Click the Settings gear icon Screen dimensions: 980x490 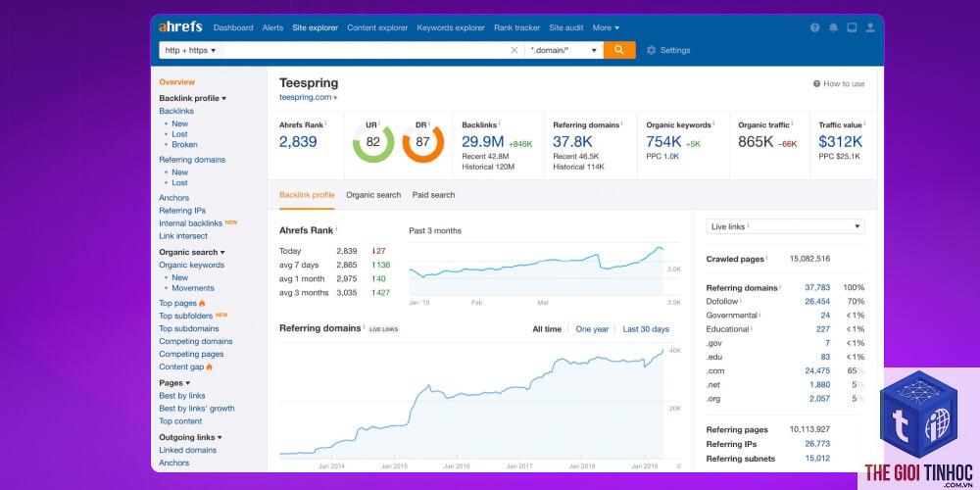tap(652, 50)
